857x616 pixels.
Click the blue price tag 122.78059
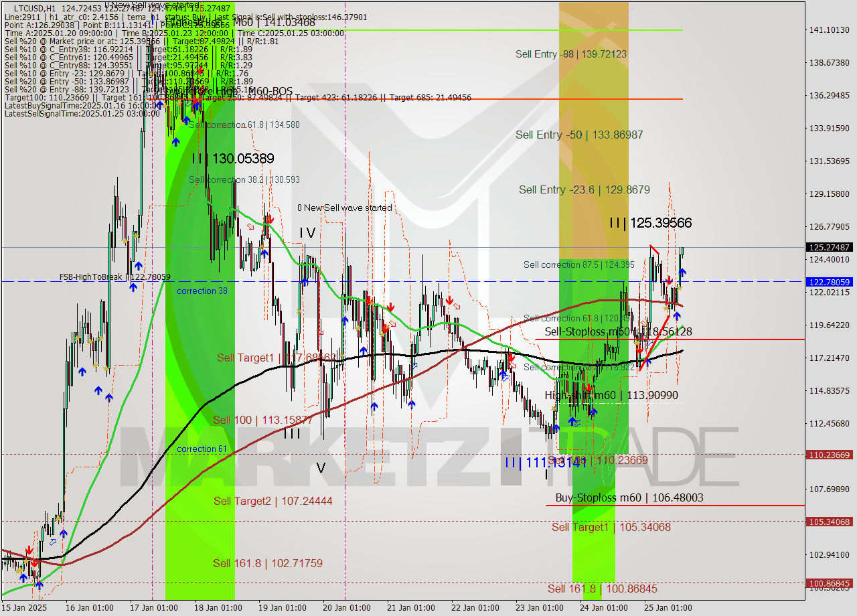pos(830,282)
